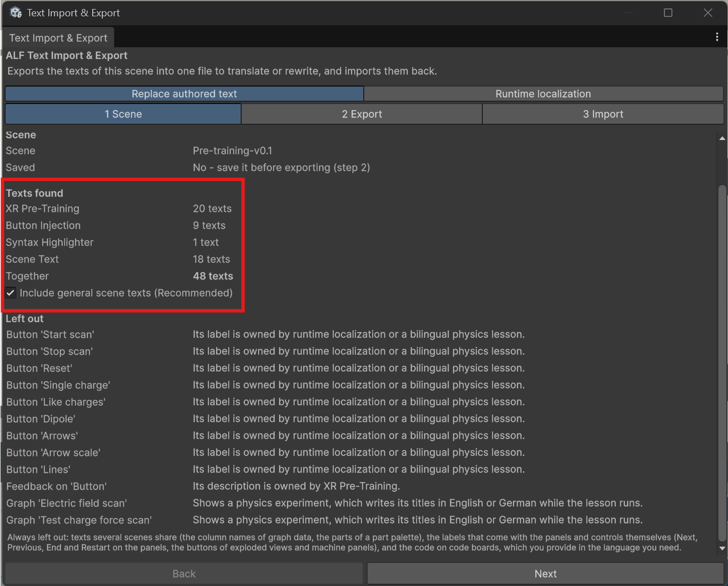
Task: Click the Button 'Like charges' row
Action: pyautogui.click(x=265, y=402)
